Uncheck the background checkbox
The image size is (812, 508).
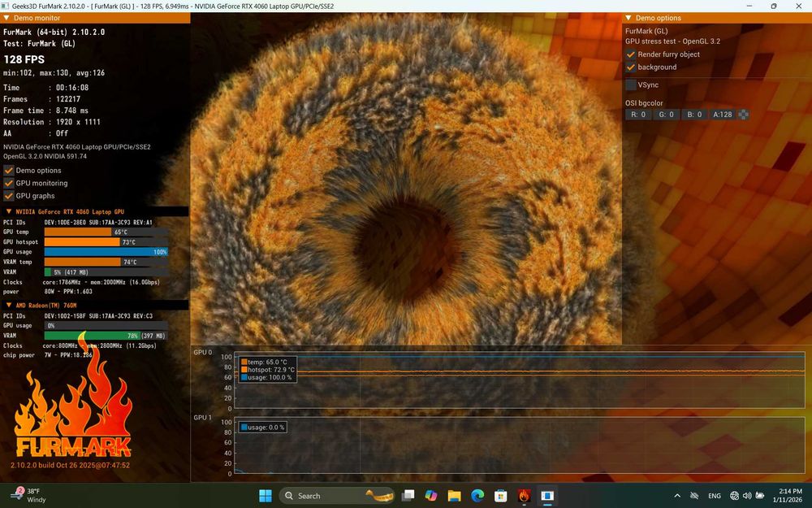(631, 67)
